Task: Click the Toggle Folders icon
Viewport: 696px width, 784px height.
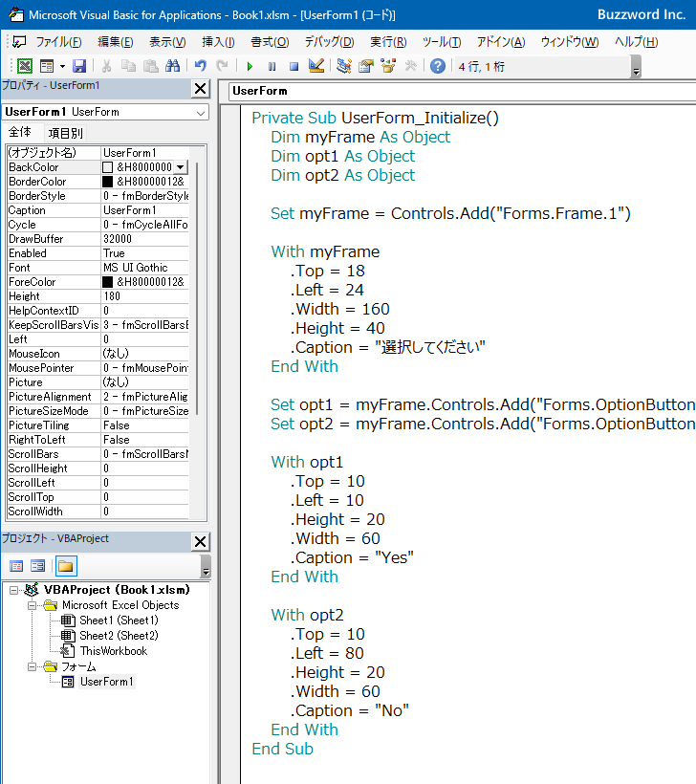Action: pos(66,566)
